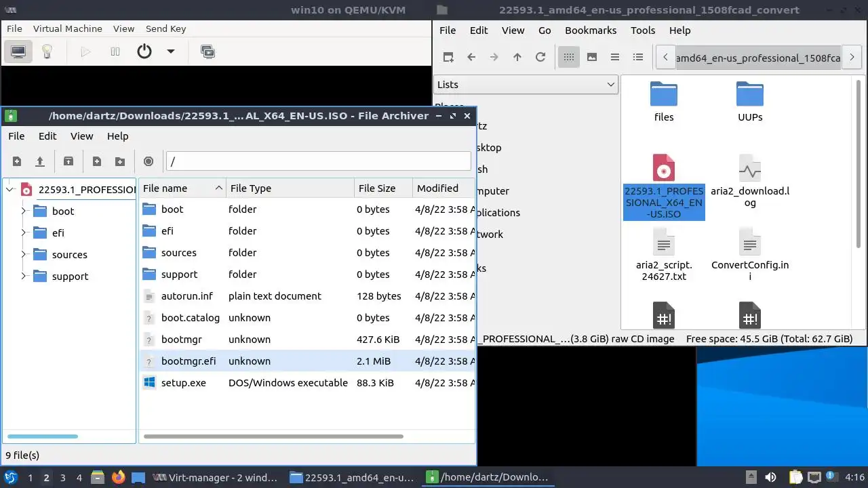Open the LXQt application menu button

[x=11, y=478]
